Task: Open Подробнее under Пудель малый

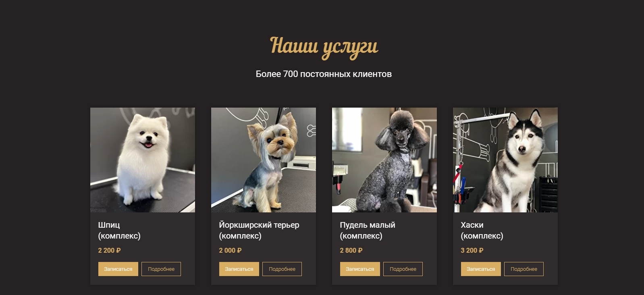Action: pyautogui.click(x=403, y=269)
